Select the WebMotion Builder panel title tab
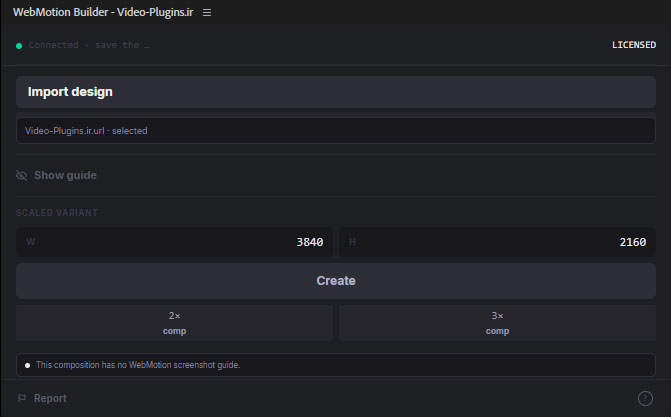The width and height of the screenshot is (671, 417). pos(103,12)
